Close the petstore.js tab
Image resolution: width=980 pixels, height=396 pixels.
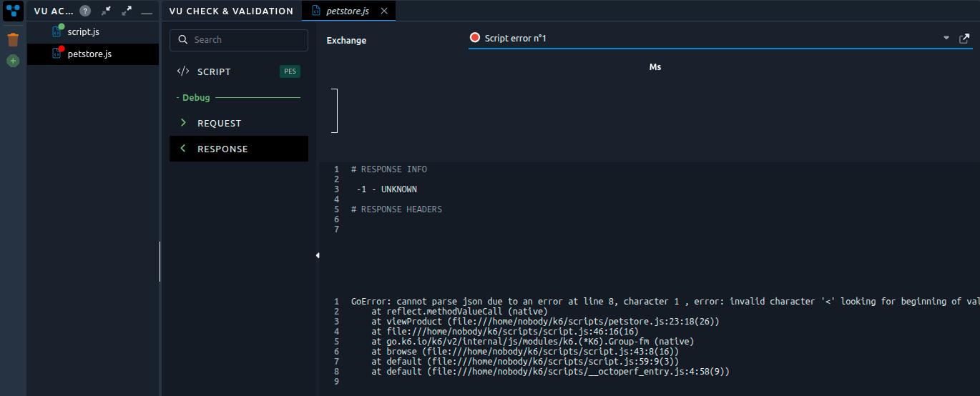[x=384, y=11]
